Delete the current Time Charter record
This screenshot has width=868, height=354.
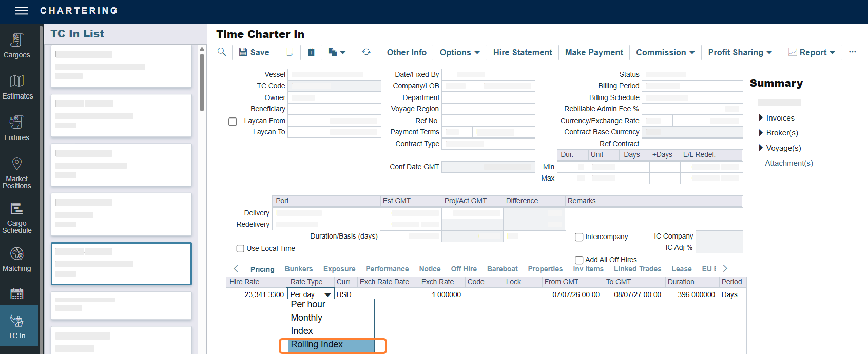coord(311,52)
